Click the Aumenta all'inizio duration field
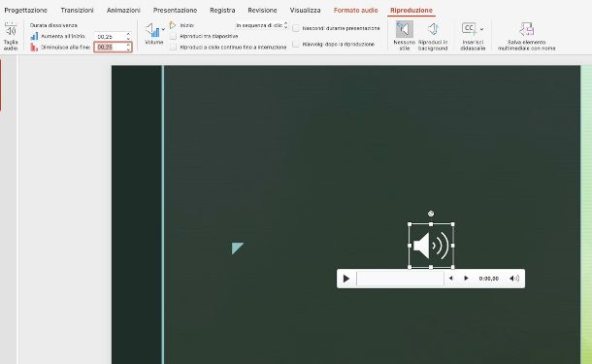This screenshot has width=592, height=364. pos(110,36)
